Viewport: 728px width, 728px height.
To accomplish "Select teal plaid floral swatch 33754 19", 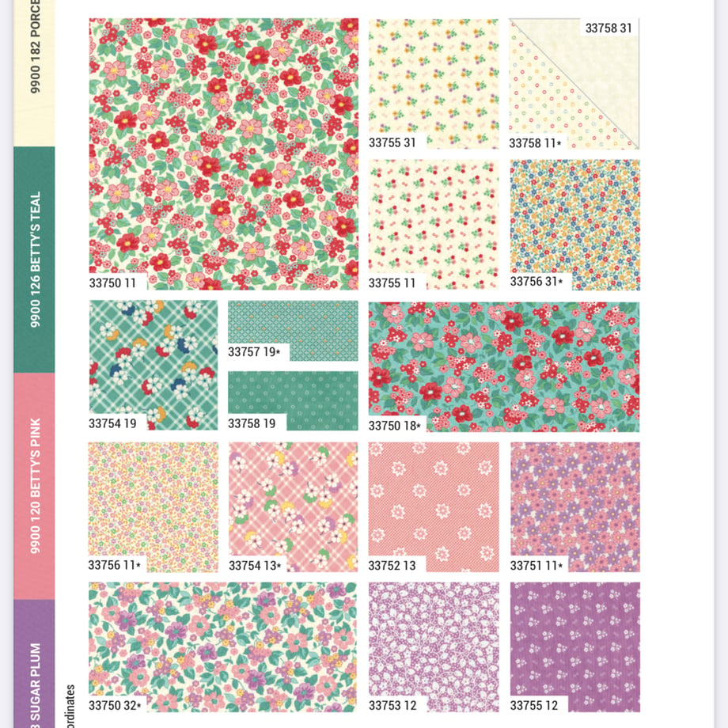I will click(x=154, y=365).
